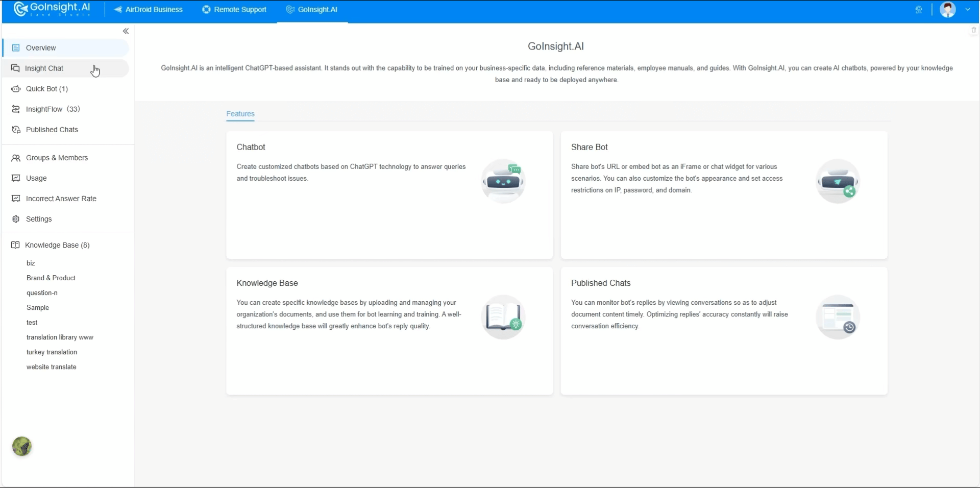Open the 'question-n' knowledge base
This screenshot has width=980, height=488.
coord(42,293)
